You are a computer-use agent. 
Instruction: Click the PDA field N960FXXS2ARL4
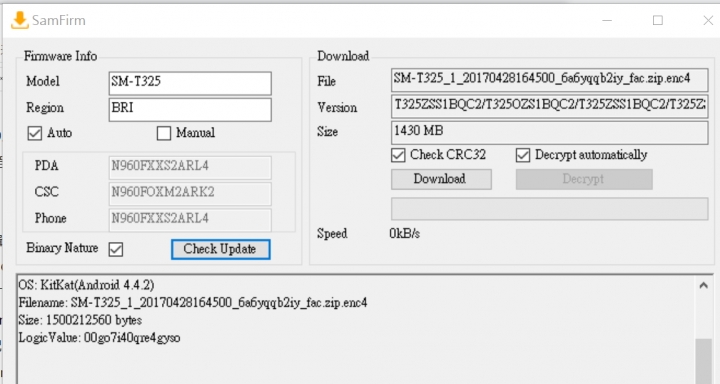coord(190,167)
